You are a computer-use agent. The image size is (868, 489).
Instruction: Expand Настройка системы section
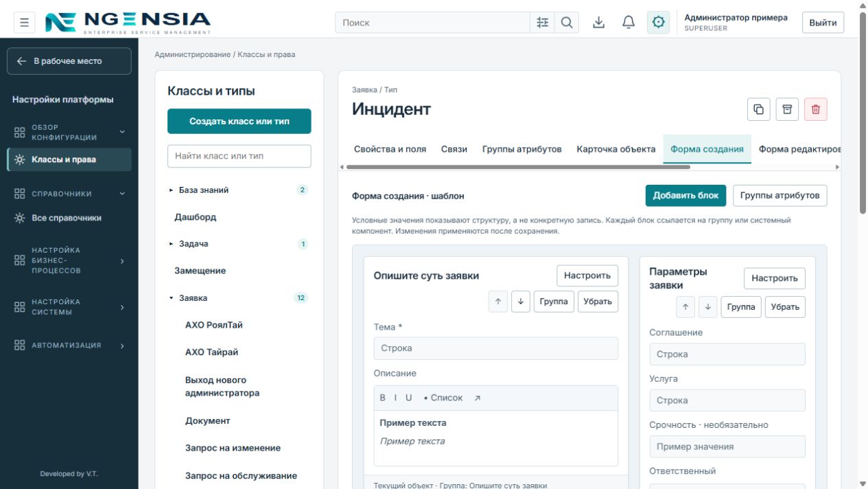point(122,307)
